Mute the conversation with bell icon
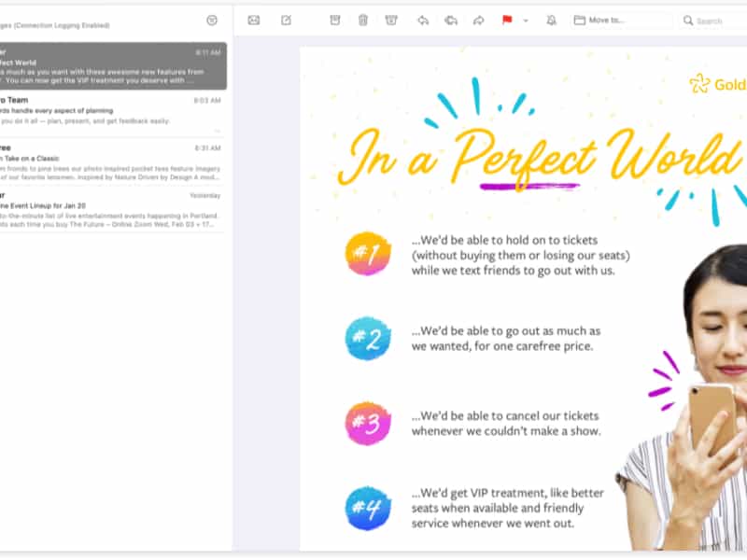 click(x=551, y=20)
